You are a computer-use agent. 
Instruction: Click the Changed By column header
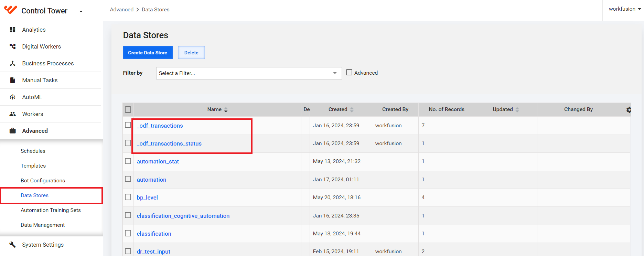[x=578, y=109]
